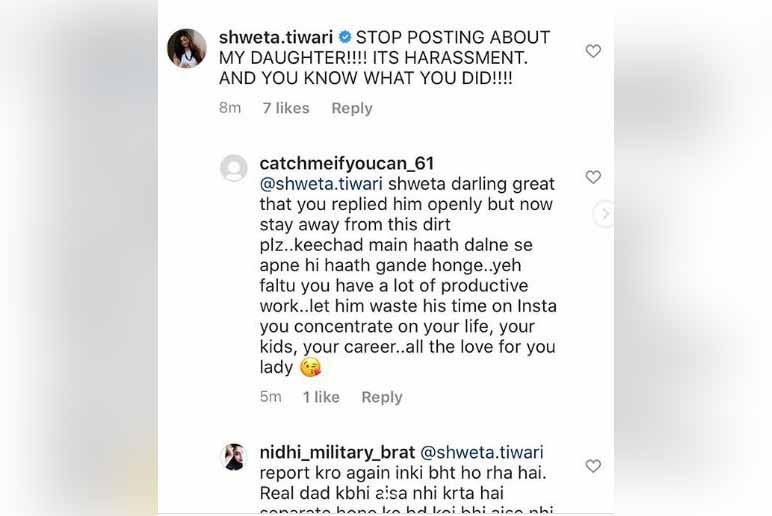Click the shweta.tiwari username
Viewport: 772px width, 516px height.
point(270,37)
